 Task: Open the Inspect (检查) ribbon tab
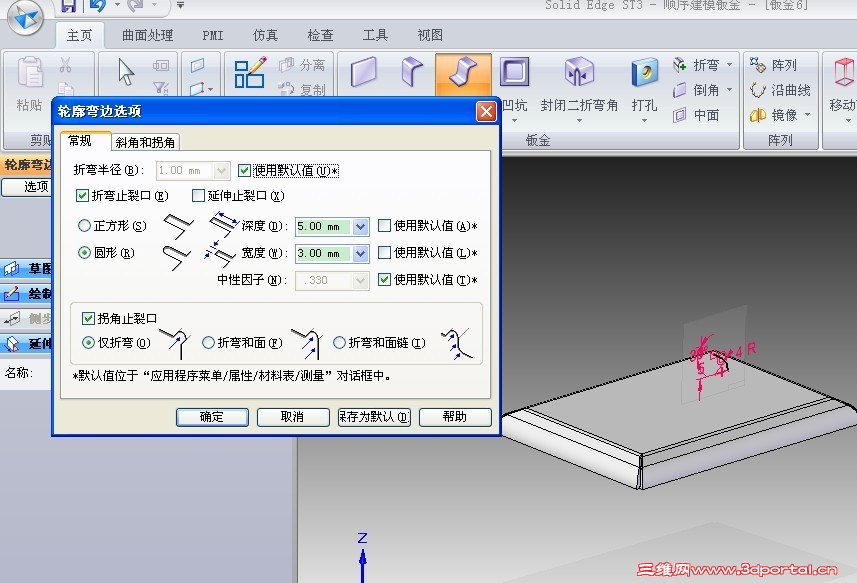320,36
